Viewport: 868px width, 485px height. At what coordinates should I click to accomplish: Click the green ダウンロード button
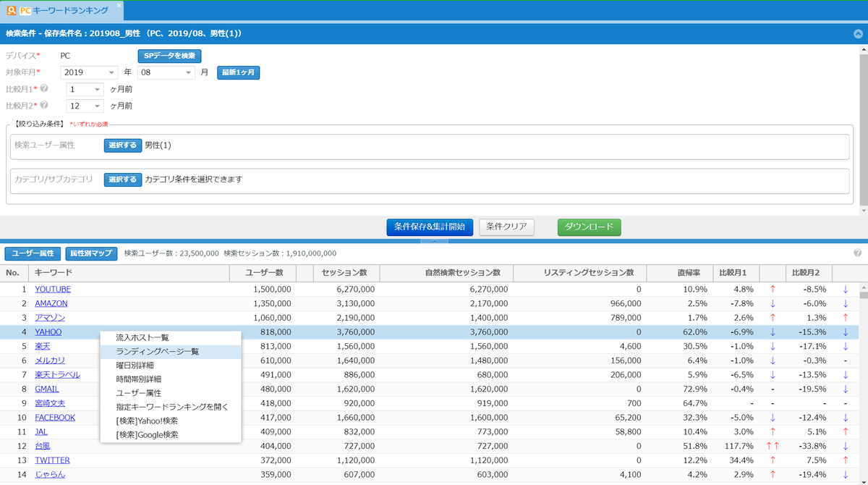[589, 227]
